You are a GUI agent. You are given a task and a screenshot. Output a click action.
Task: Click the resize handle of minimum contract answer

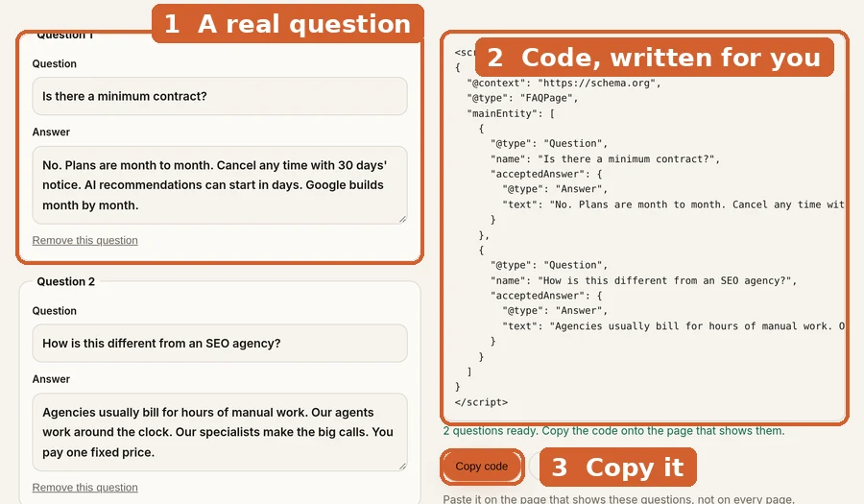click(x=403, y=219)
